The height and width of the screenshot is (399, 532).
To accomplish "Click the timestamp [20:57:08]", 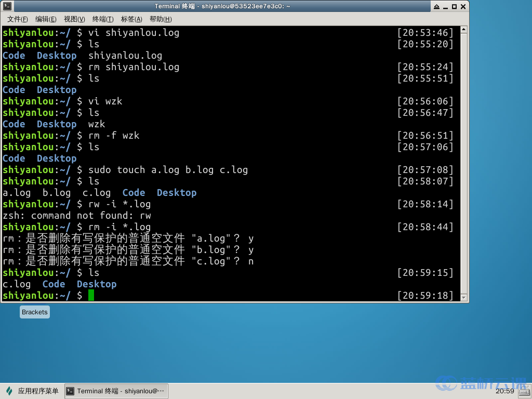I will (425, 170).
